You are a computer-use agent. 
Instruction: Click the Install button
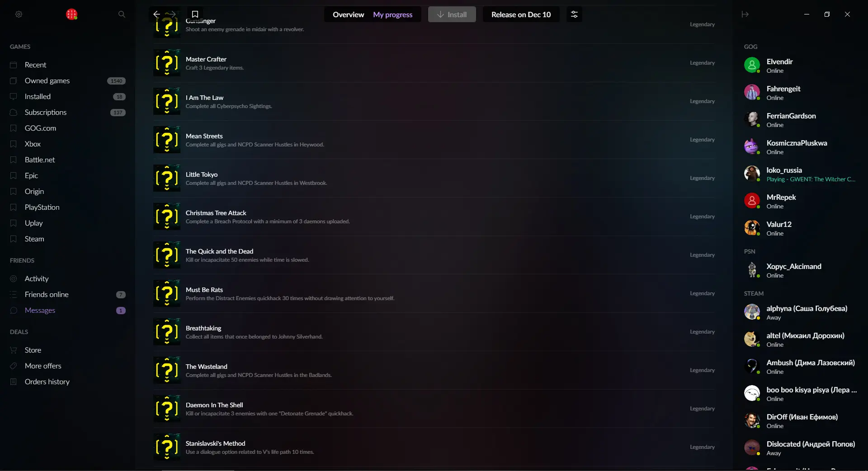pyautogui.click(x=452, y=14)
